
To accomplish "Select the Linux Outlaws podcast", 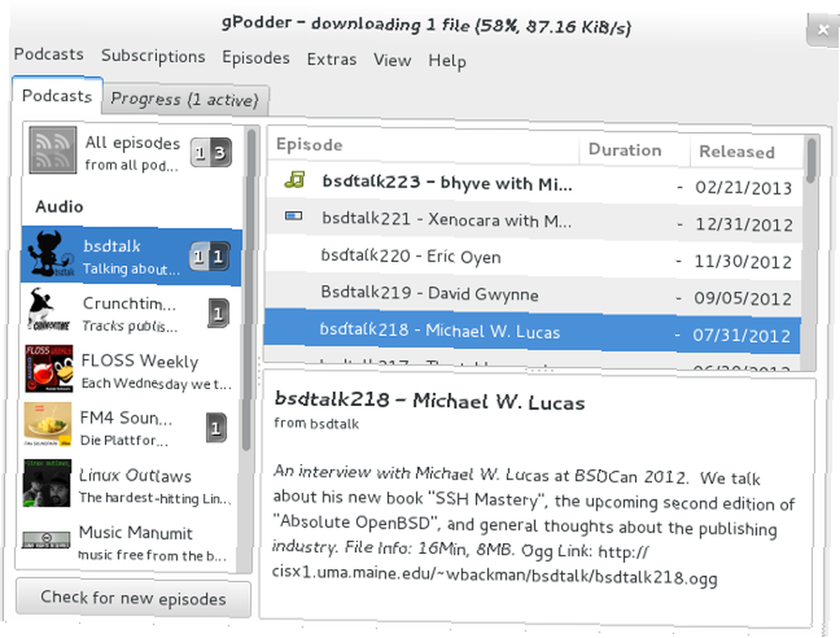I will [x=128, y=485].
